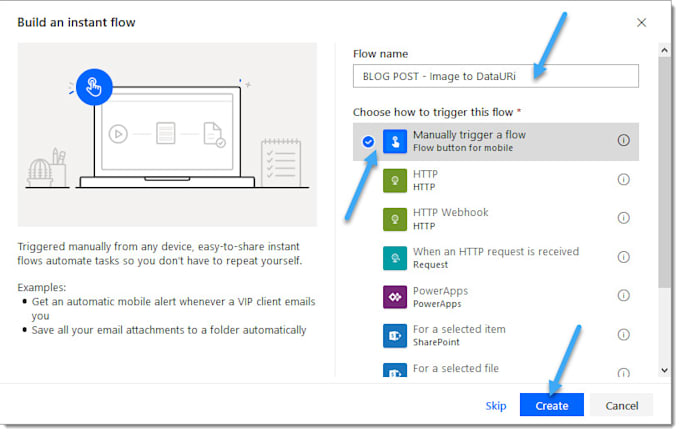This screenshot has width=680, height=433.
Task: Click the Flow name text field
Action: tap(496, 76)
